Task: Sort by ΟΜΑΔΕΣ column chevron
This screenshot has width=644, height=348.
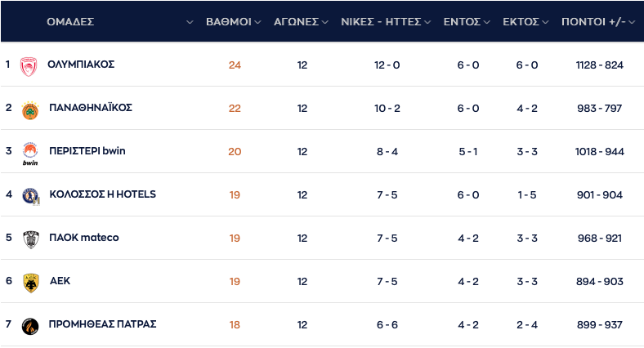Action: (x=190, y=22)
